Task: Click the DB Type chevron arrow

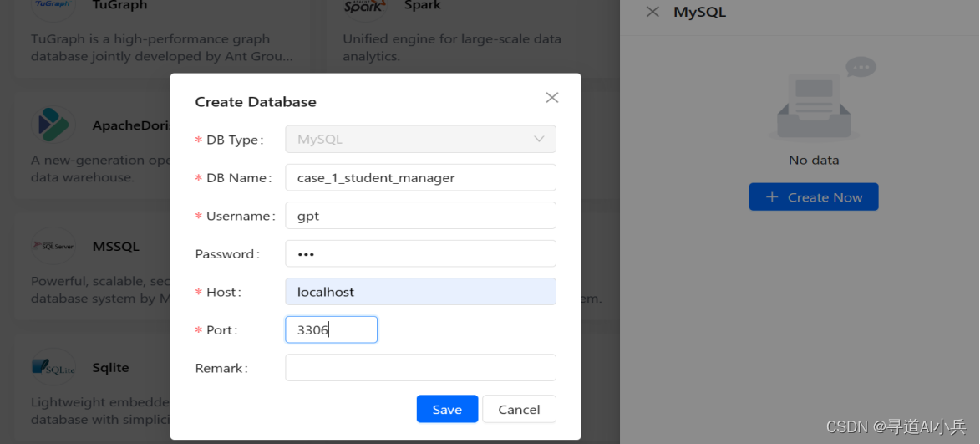Action: [539, 140]
